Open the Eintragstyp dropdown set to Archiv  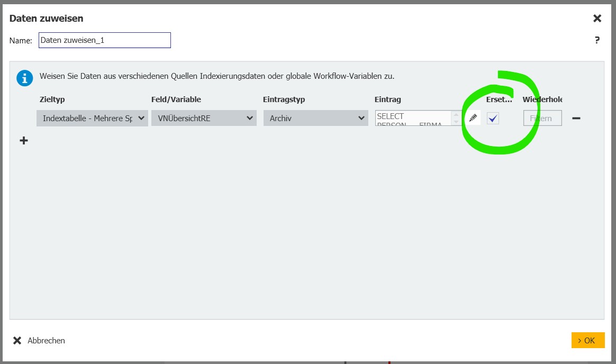[315, 119]
